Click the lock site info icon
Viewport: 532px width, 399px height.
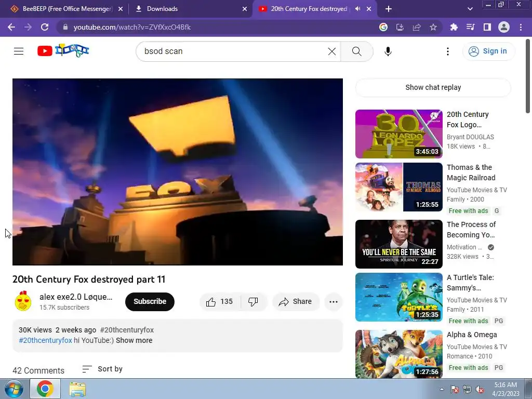point(65,27)
